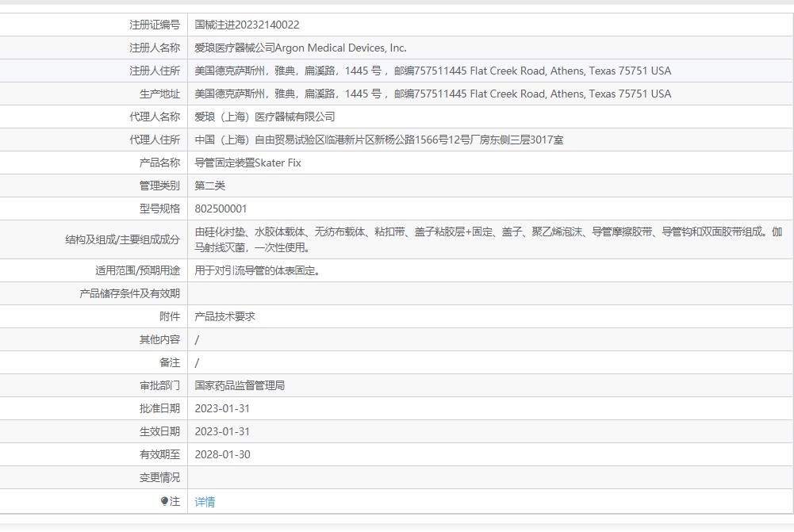This screenshot has width=794, height=532.
Task: Click the 生效日期 label
Action: [x=159, y=432]
